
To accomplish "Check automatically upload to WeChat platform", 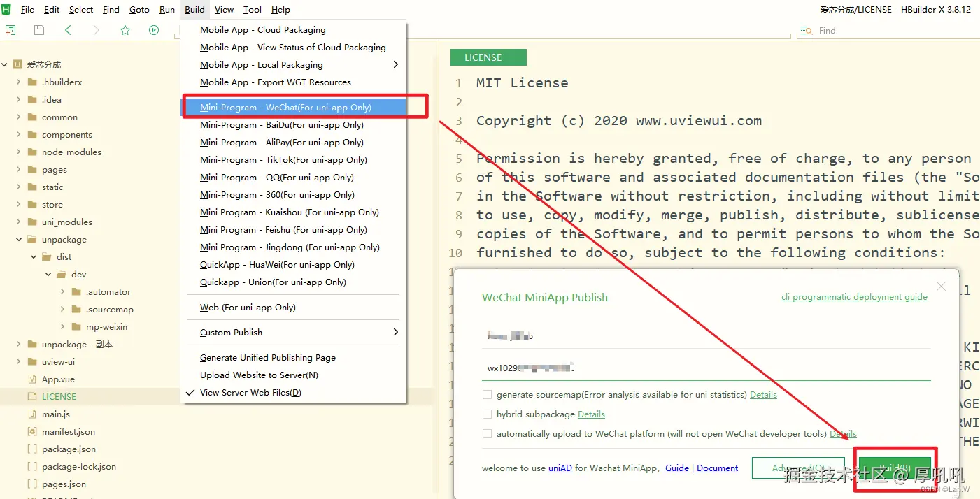I will point(487,433).
